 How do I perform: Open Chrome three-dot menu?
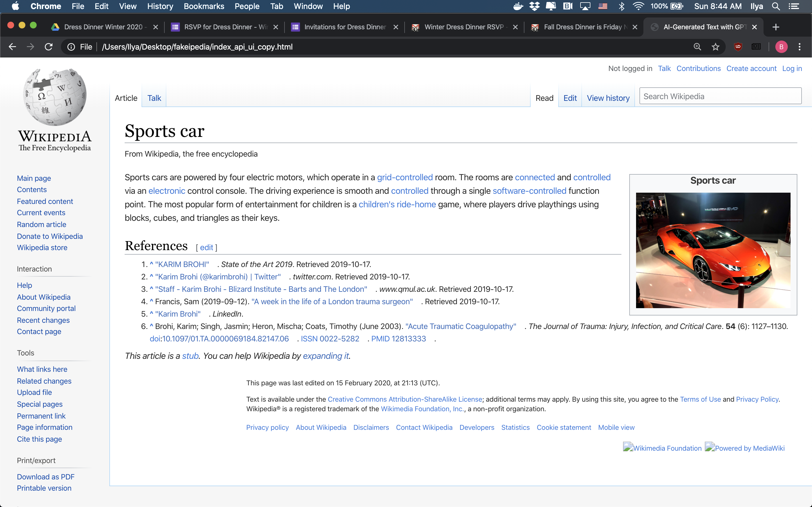800,47
